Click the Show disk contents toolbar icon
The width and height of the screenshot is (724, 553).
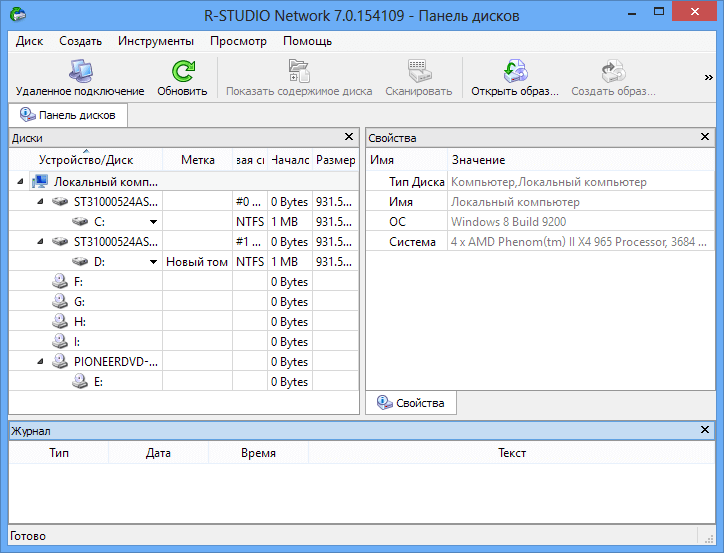click(299, 71)
